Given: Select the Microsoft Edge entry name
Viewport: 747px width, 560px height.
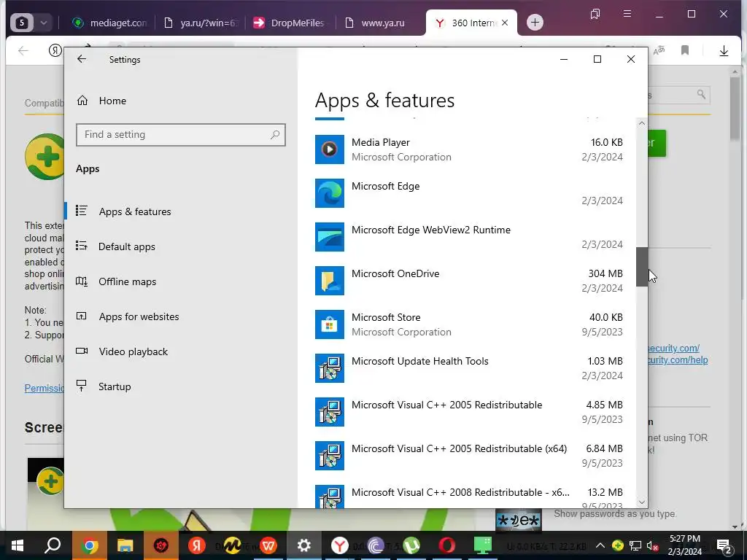Looking at the screenshot, I should pyautogui.click(x=385, y=186).
